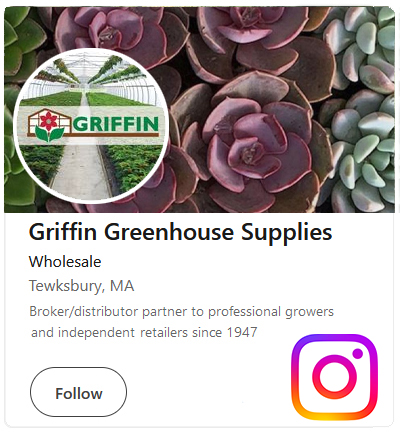Click the small dot in Instagram icon
Viewport: 400px width, 433px height.
358,354
